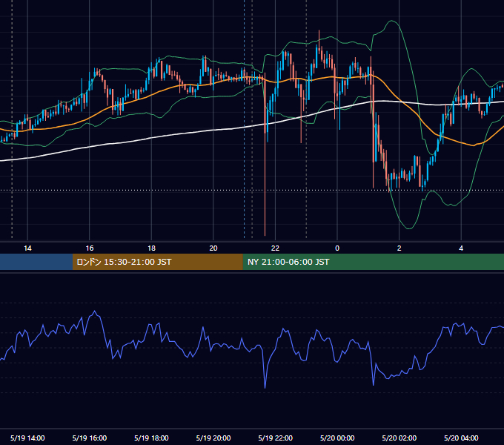Image resolution: width=504 pixels, height=445 pixels.
Task: Click the 5/20 00:00 indicator axis label
Action: 337,438
